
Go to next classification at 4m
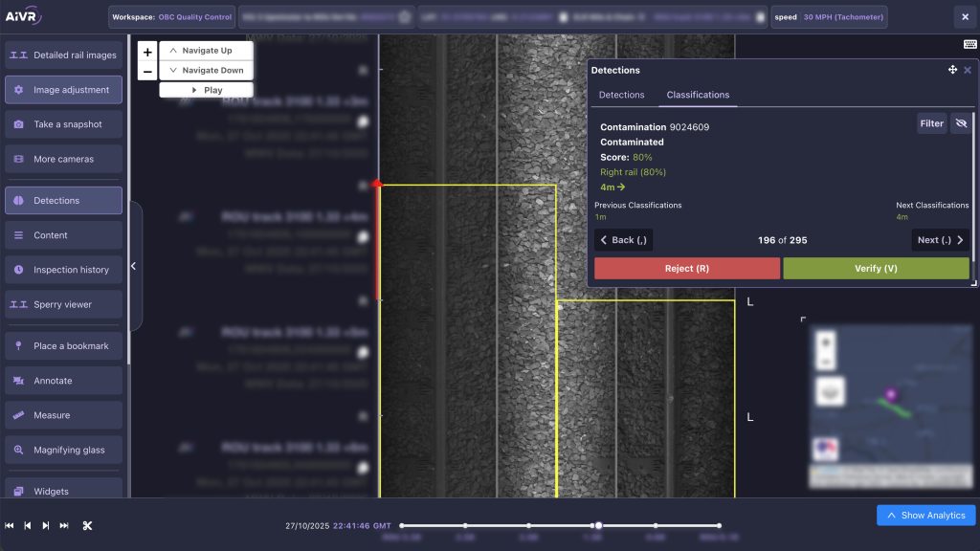pos(902,217)
